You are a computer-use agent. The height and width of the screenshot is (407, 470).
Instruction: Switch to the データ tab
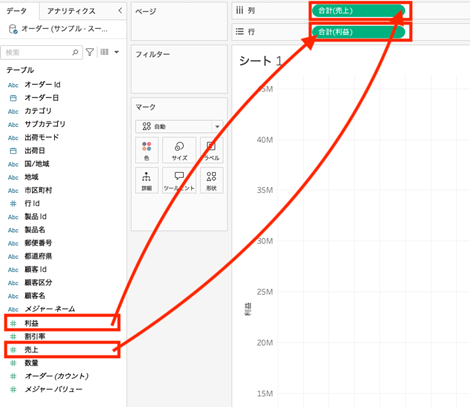[x=17, y=11]
